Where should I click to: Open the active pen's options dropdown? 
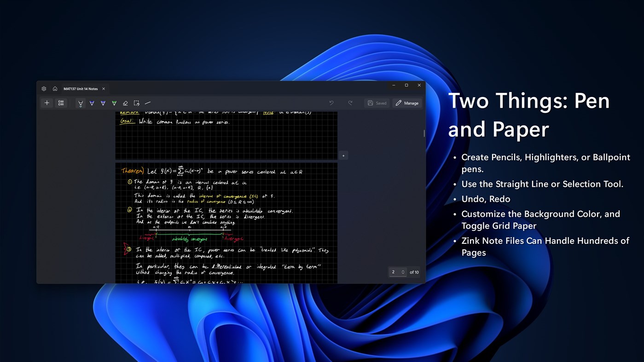80,106
